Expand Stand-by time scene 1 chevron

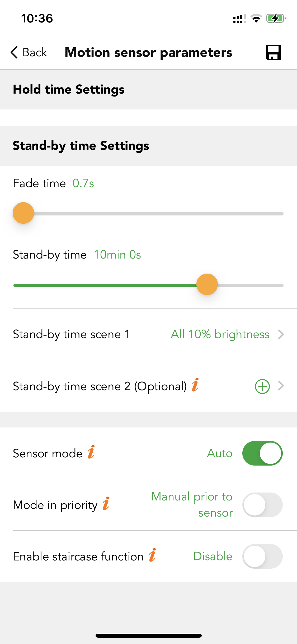(x=281, y=334)
